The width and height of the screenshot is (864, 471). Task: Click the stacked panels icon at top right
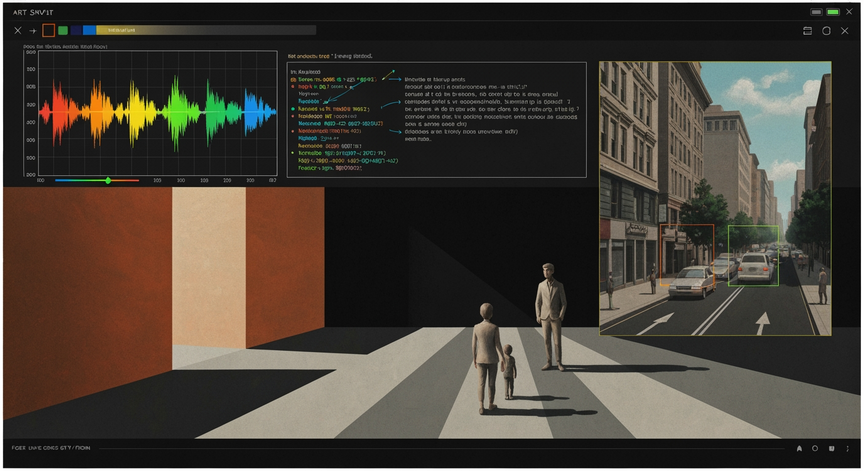[807, 31]
